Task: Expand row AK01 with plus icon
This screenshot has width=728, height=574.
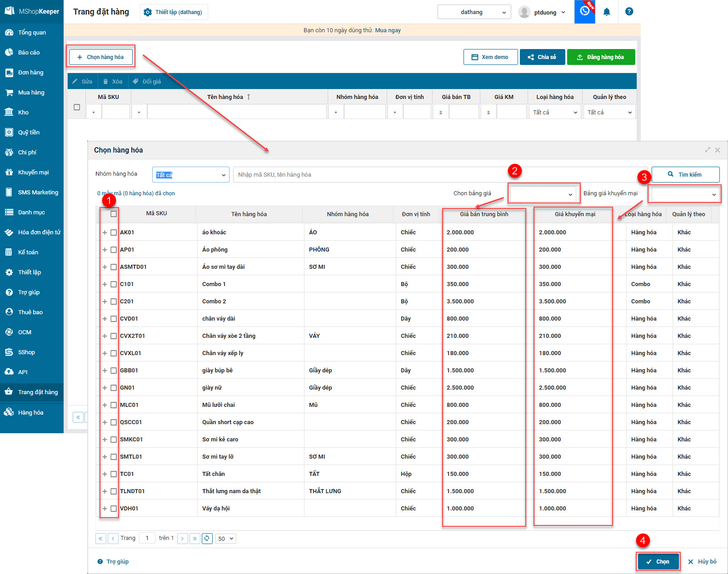Action: pos(105,233)
